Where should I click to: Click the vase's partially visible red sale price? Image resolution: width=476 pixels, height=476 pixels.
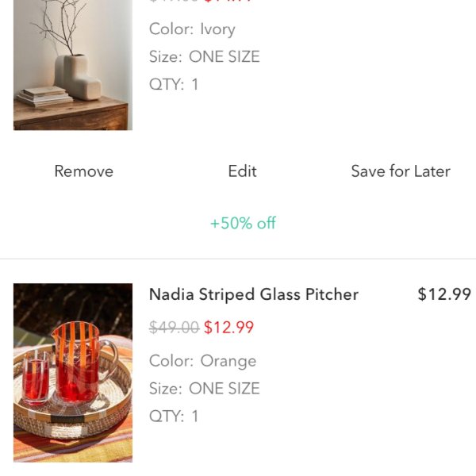click(x=228, y=2)
